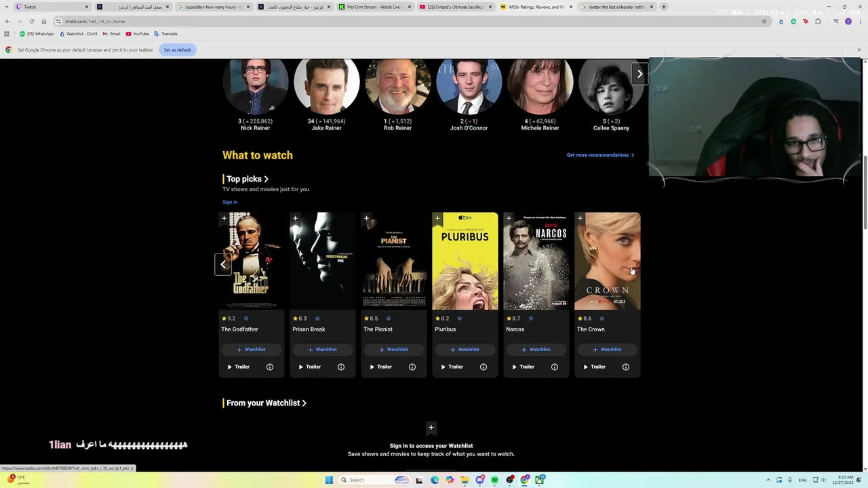
Task: Click Set as default Chrome button
Action: click(x=177, y=50)
